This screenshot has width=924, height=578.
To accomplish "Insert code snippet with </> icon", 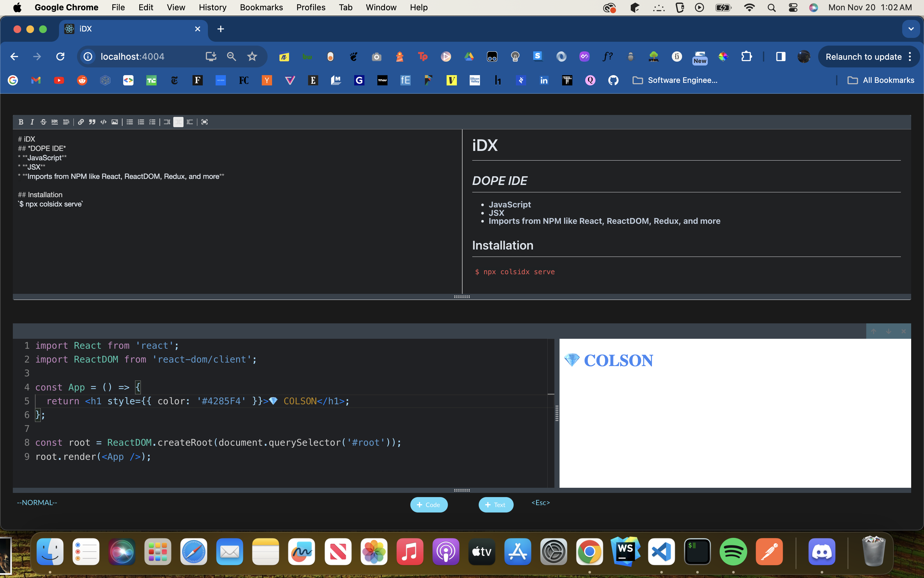I will [x=104, y=122].
